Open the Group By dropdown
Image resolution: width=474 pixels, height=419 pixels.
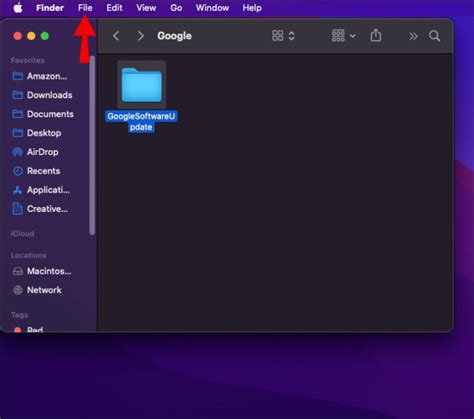[344, 35]
